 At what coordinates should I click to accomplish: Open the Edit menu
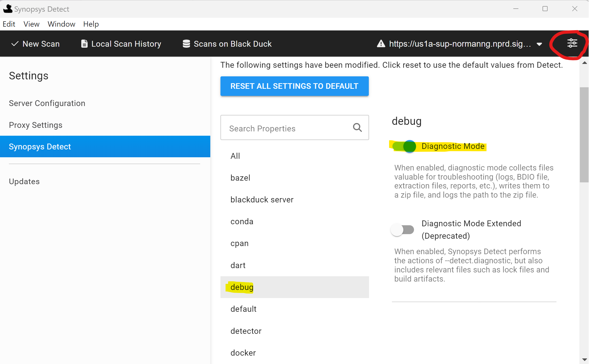[x=9, y=24]
